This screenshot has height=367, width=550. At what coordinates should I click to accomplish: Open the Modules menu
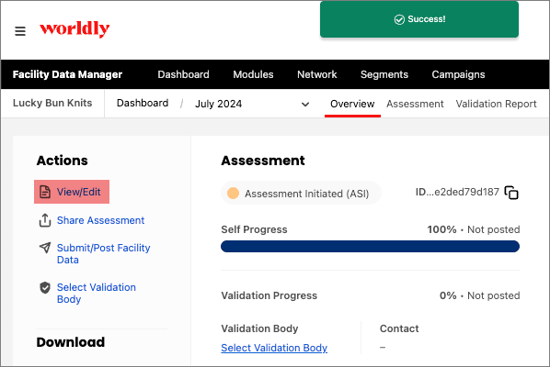click(253, 74)
